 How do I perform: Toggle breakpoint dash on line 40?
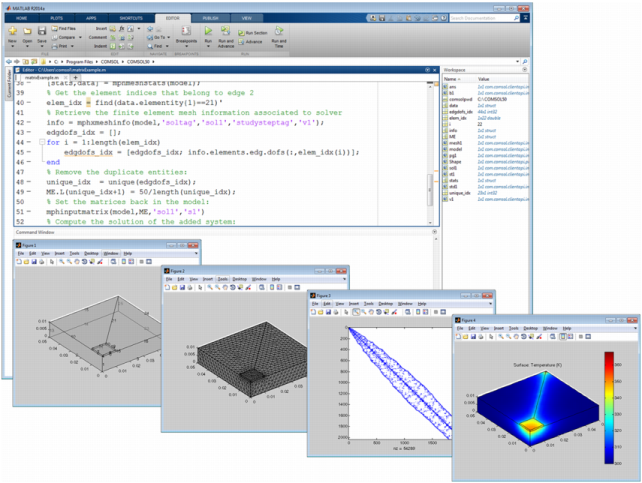(x=29, y=103)
